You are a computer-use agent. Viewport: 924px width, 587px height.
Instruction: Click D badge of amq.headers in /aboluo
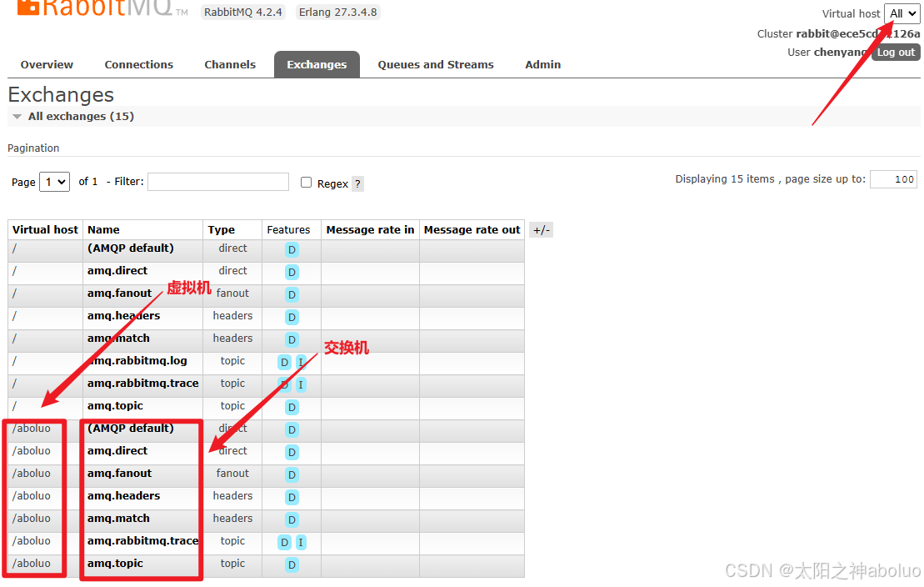coord(292,498)
